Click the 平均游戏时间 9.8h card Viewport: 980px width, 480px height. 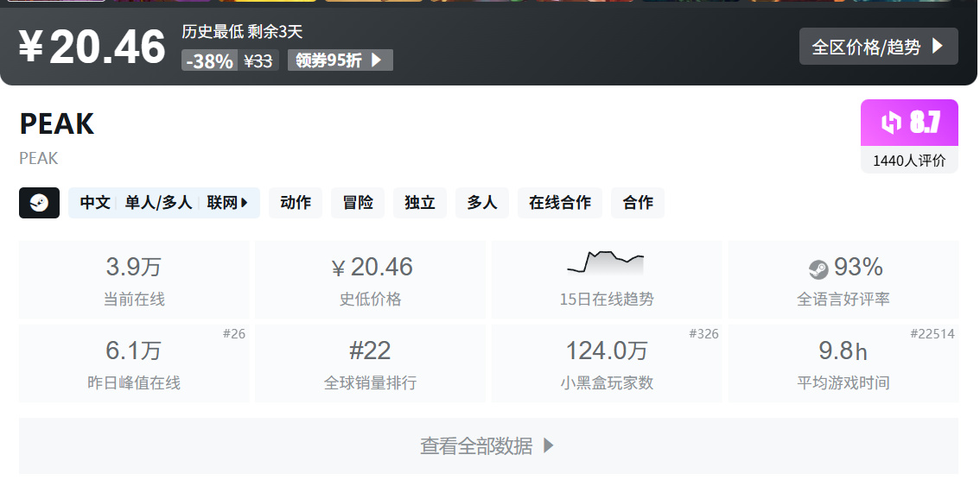[x=843, y=363]
